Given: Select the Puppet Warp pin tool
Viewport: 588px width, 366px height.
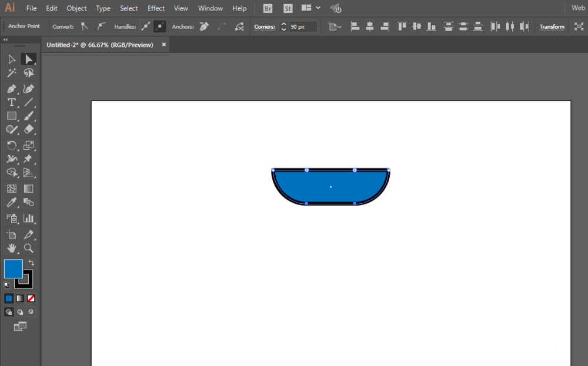Looking at the screenshot, I should click(28, 159).
